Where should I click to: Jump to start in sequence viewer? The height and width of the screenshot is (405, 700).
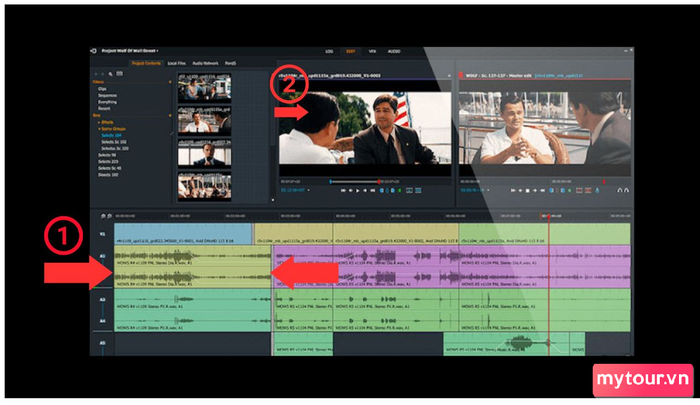click(x=513, y=191)
